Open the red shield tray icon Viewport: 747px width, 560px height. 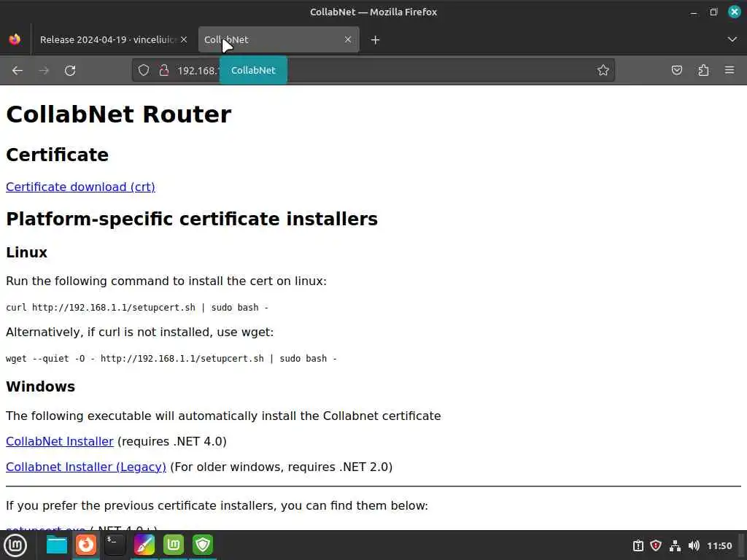[656, 545]
